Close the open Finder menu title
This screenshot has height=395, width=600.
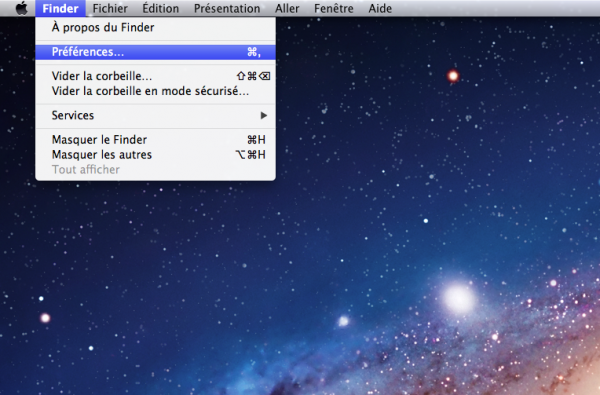coord(60,8)
